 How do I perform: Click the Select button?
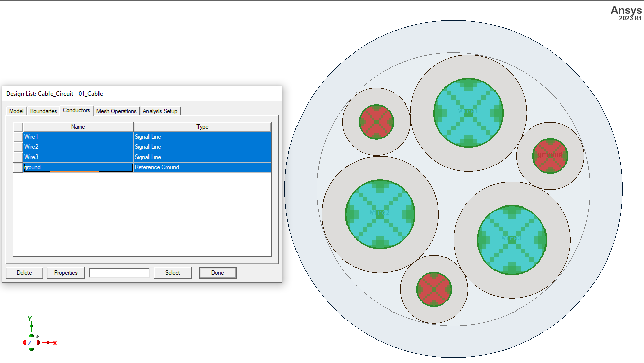[173, 272]
